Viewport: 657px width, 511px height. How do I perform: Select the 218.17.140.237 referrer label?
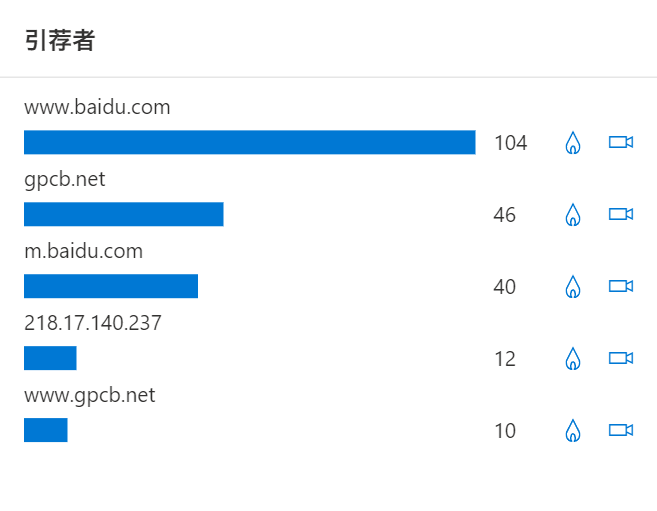tap(93, 323)
